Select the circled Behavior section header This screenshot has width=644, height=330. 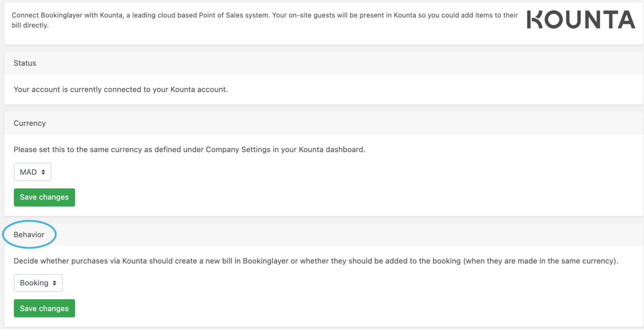(x=29, y=235)
